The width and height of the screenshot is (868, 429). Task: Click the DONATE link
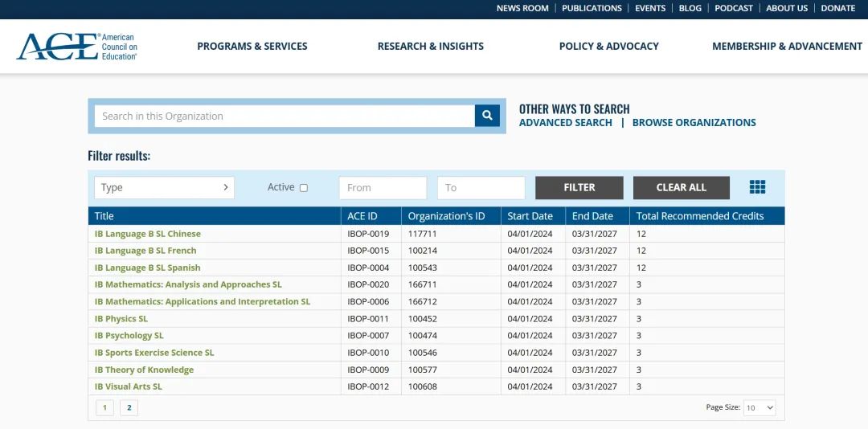point(838,8)
